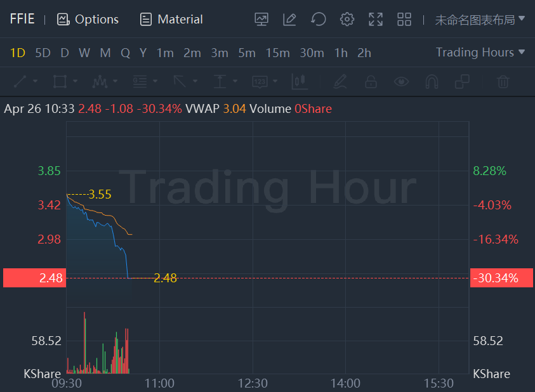Image resolution: width=535 pixels, height=392 pixels.
Task: Click the FFIE ticker symbol
Action: pos(22,19)
